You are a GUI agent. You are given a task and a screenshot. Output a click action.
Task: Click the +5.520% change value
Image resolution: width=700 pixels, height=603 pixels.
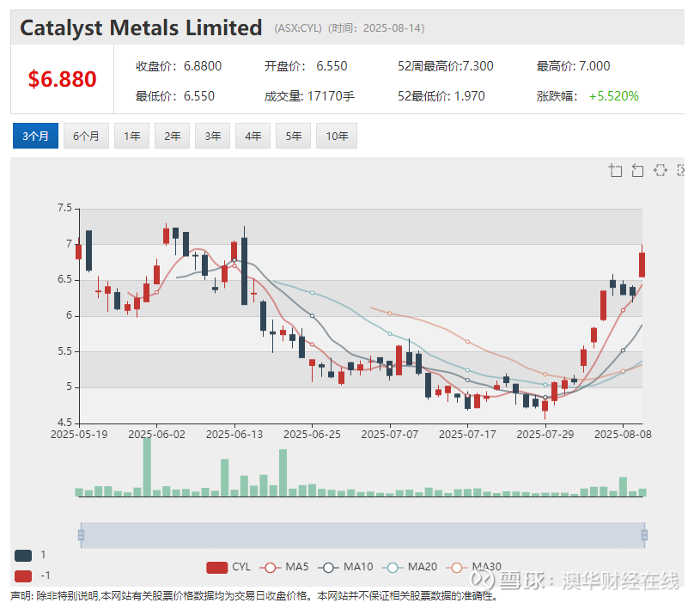614,96
